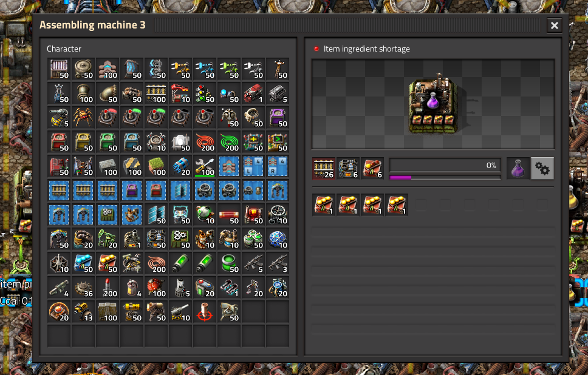Image resolution: width=588 pixels, height=375 pixels.
Task: Pick the rail signal stack
Action: click(205, 93)
